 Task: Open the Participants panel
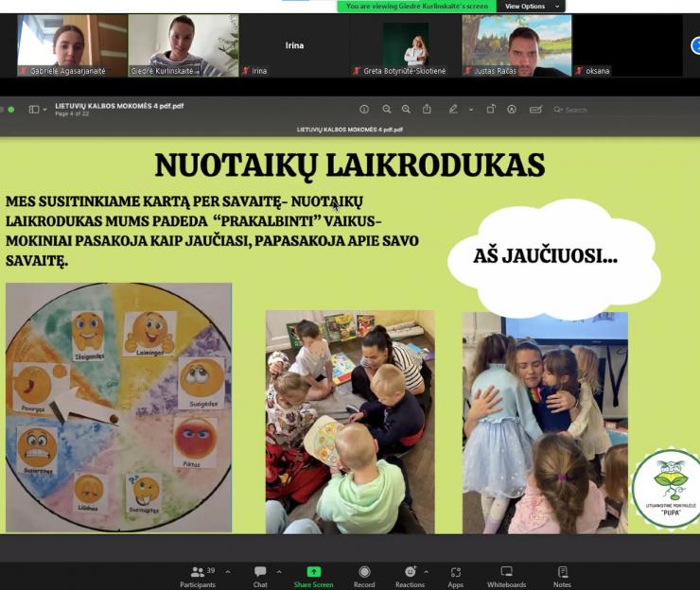(198, 577)
